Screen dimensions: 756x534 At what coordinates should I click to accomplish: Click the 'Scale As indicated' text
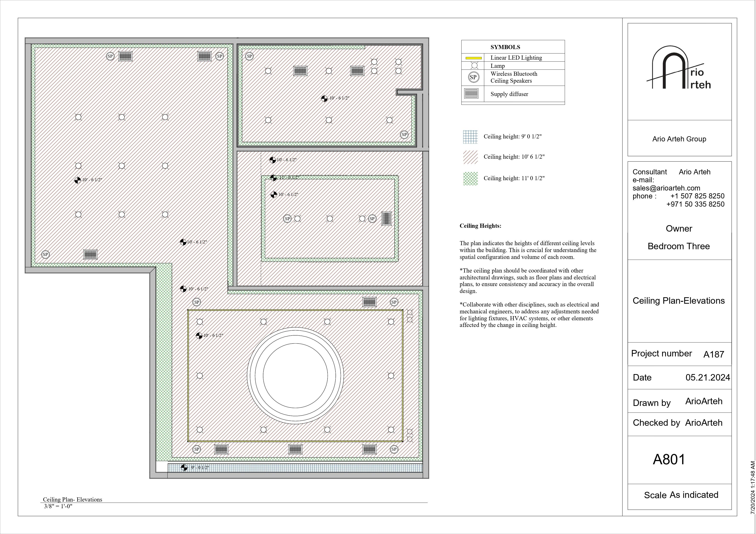681,495
